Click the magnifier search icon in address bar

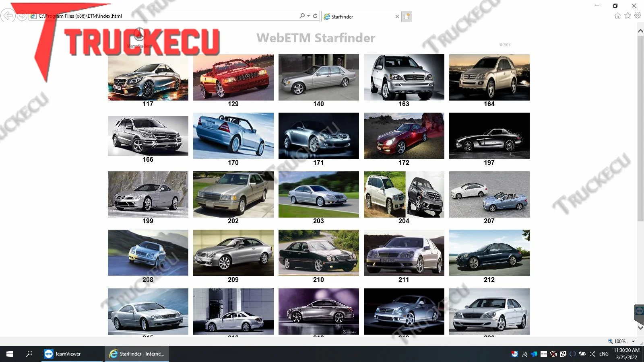(302, 16)
